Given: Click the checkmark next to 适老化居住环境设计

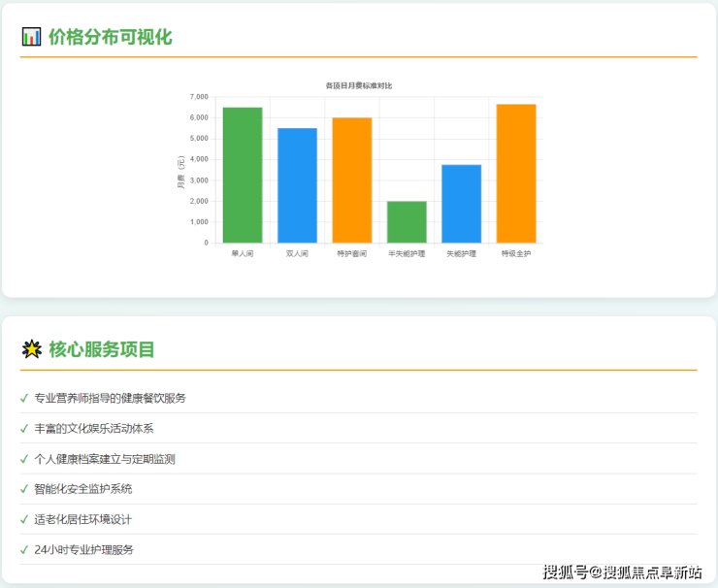Looking at the screenshot, I should coord(24,519).
